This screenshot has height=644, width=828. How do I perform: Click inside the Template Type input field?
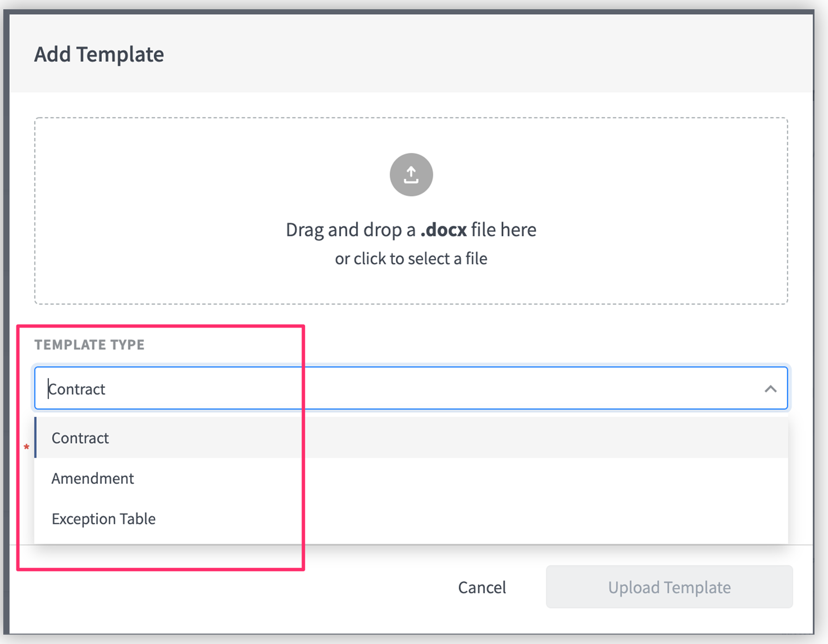click(x=411, y=388)
